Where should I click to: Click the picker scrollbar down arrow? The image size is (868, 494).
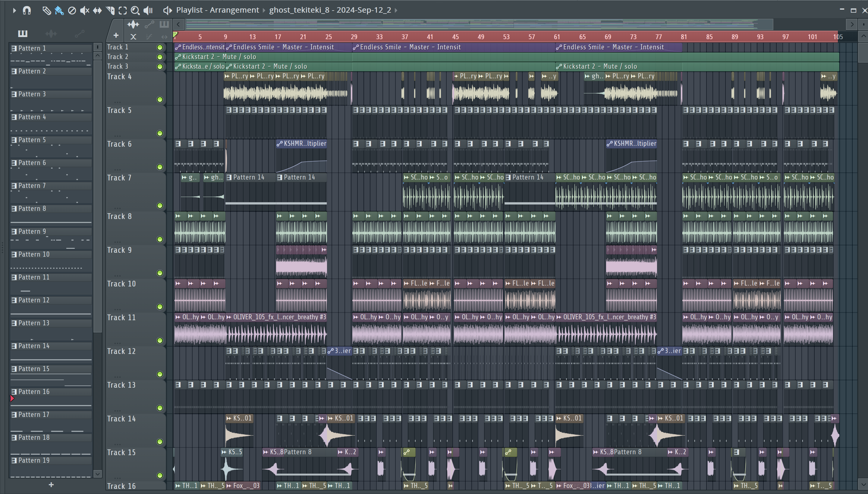click(97, 474)
